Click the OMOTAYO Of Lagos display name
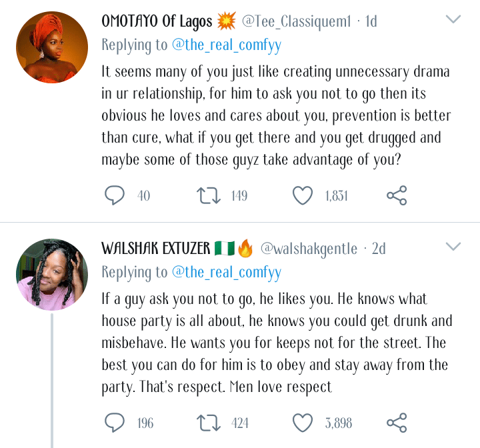480x448 pixels. pyautogui.click(x=157, y=21)
